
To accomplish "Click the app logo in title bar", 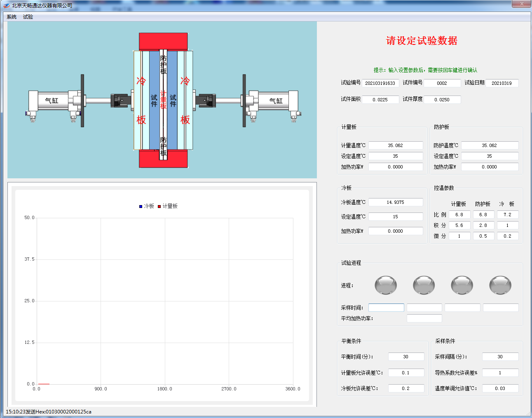I will [x=7, y=6].
